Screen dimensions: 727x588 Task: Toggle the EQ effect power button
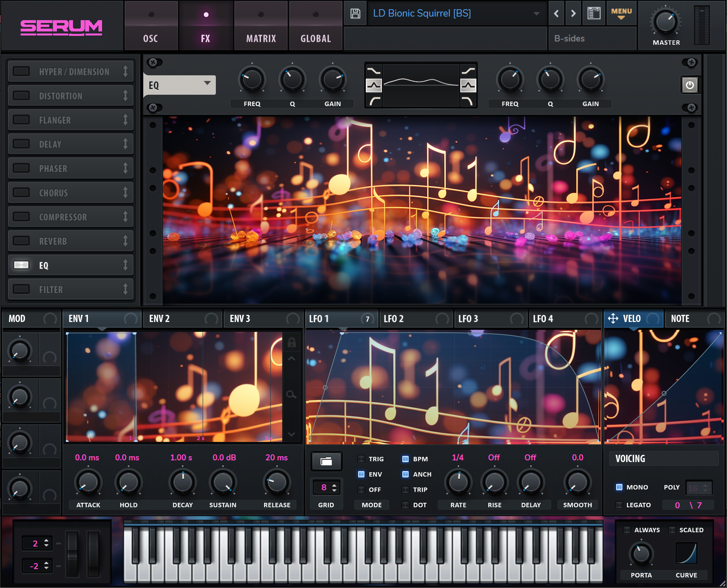pos(690,85)
